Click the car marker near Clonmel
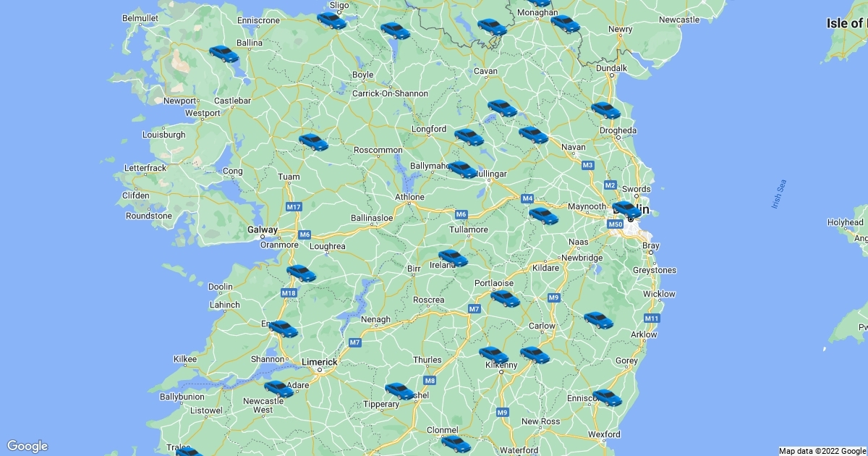Image resolution: width=868 pixels, height=456 pixels. click(456, 444)
